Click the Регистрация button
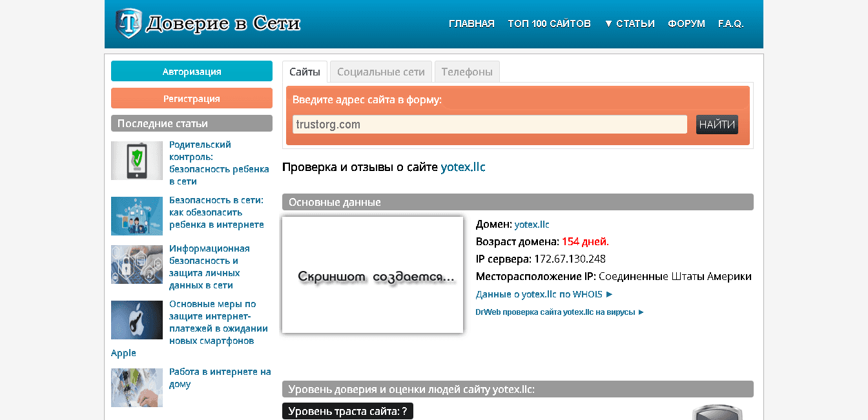This screenshot has width=868, height=420. (191, 97)
